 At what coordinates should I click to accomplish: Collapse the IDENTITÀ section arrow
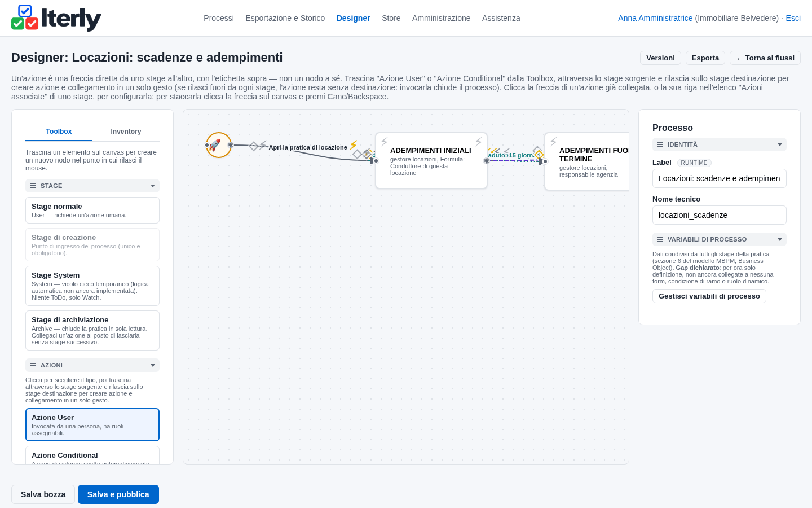coord(780,144)
